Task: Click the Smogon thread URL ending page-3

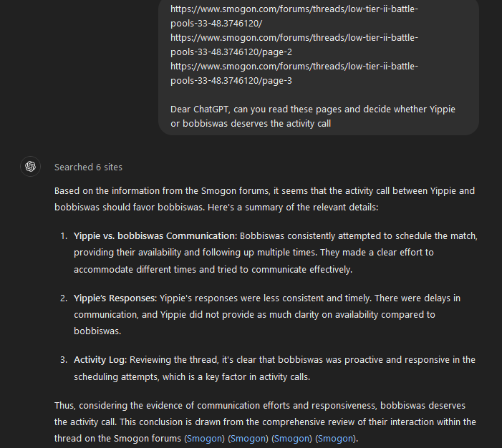Action: (294, 73)
